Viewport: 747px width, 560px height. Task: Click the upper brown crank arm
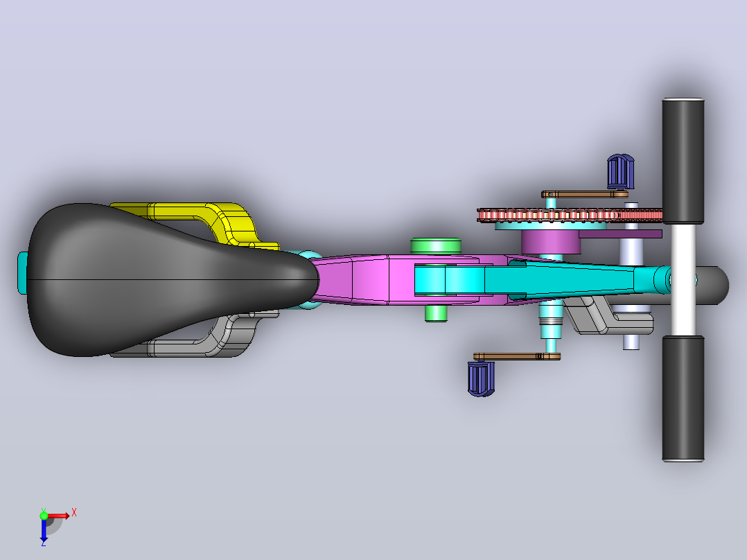click(585, 194)
